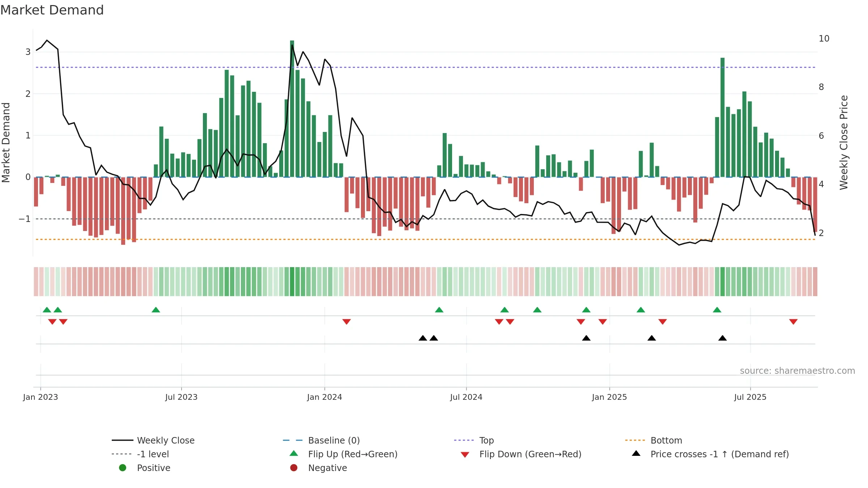This screenshot has width=868, height=488.
Task: Click the Bottom legend label
Action: pos(666,440)
